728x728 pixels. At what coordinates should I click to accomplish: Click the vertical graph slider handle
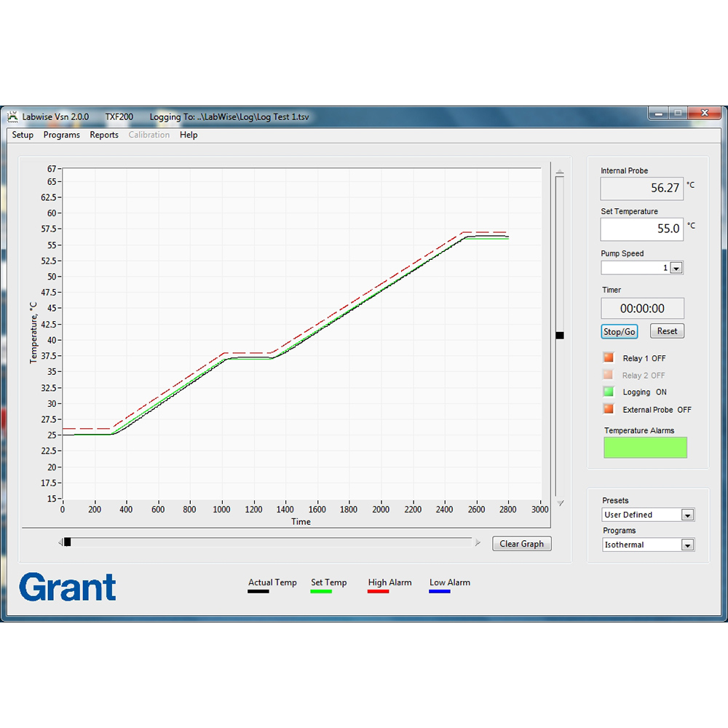coord(560,336)
